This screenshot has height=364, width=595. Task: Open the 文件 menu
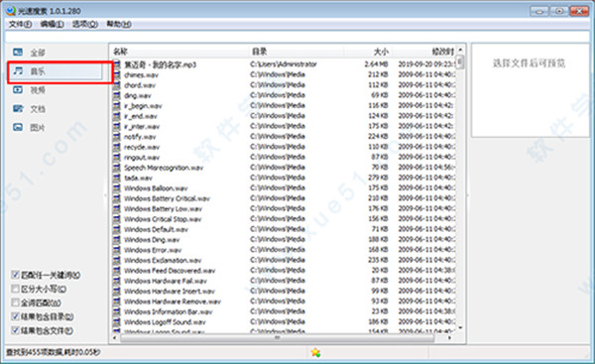[x=20, y=24]
